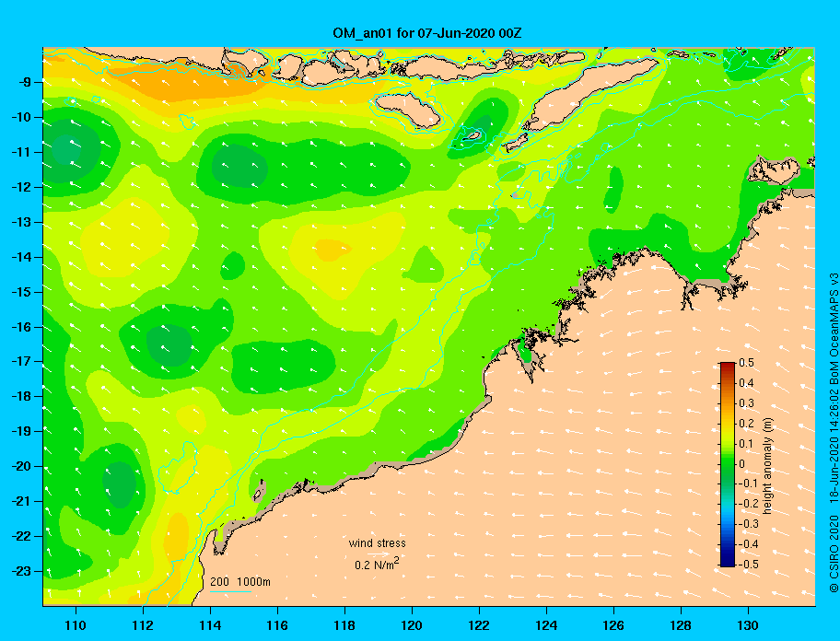Click the '0.2 N/m2' wind scale value

[377, 565]
